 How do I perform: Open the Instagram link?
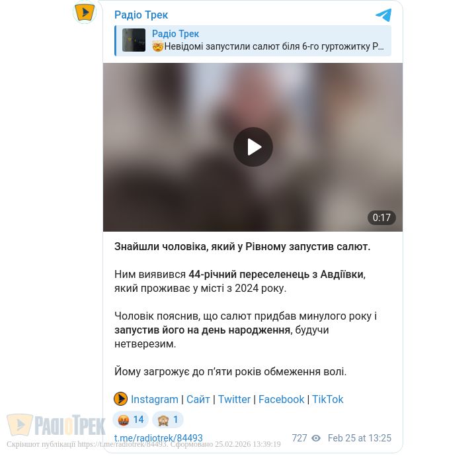pos(155,399)
